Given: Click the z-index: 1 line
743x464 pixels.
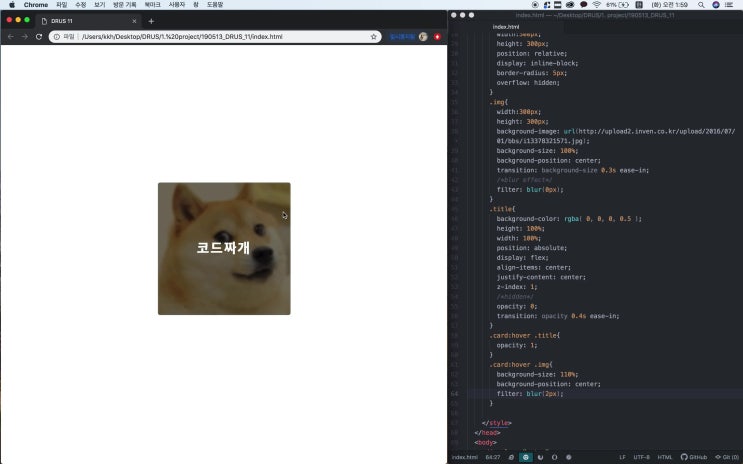Looking at the screenshot, I should 516,287.
